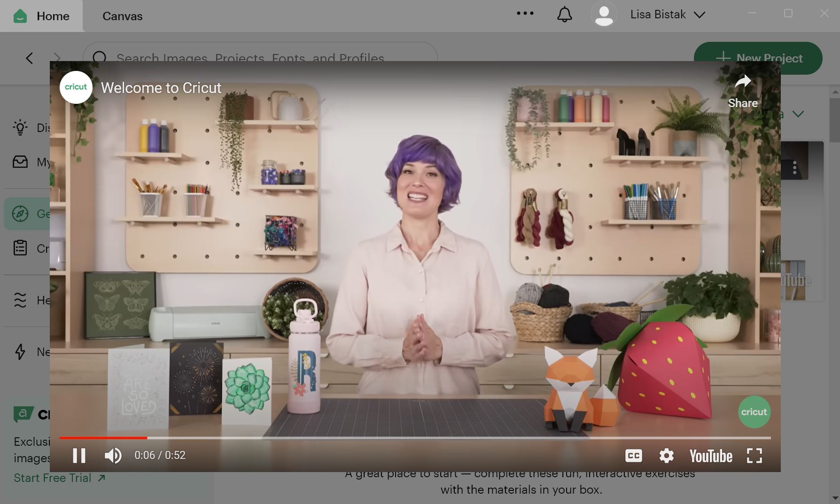
Task: Open the notifications bell
Action: (x=564, y=15)
